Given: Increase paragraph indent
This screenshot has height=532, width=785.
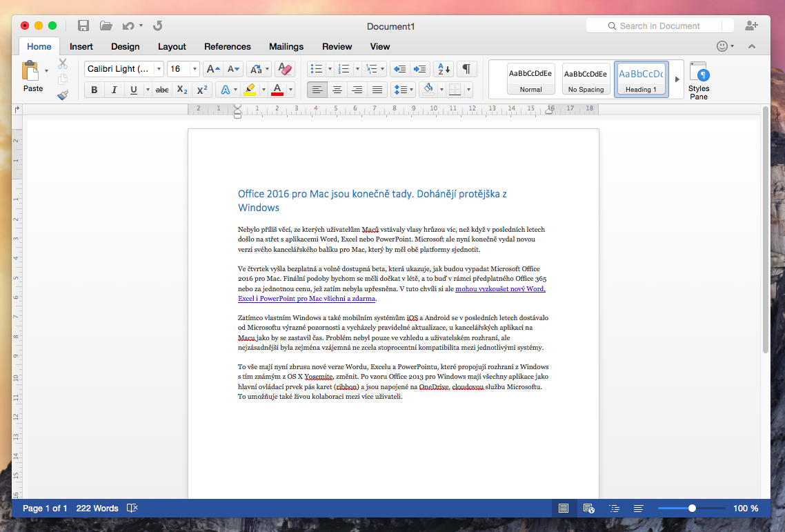Looking at the screenshot, I should [419, 68].
